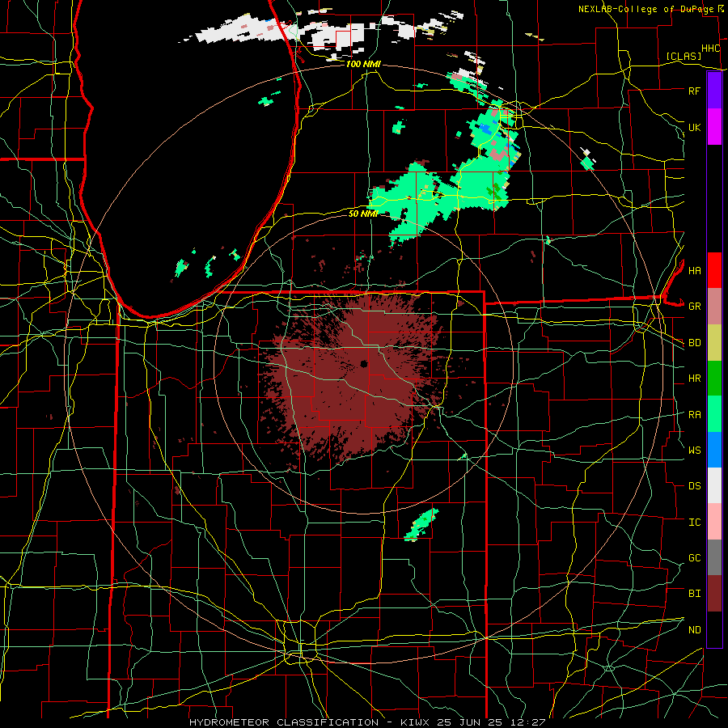Click the BI legend label

[x=694, y=594]
